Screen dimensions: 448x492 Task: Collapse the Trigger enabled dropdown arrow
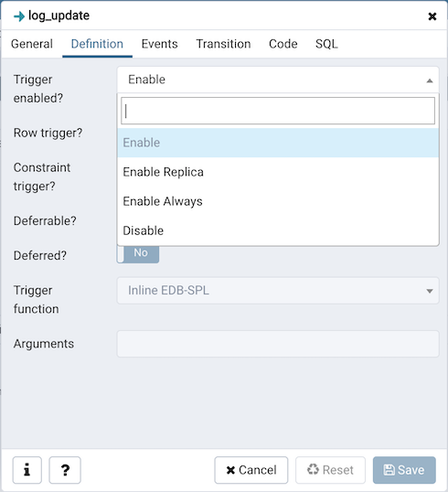click(x=430, y=80)
